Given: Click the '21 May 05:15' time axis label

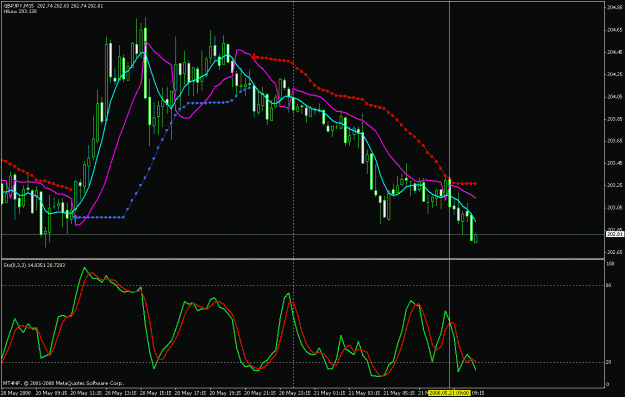Looking at the screenshot, I should [399, 393].
